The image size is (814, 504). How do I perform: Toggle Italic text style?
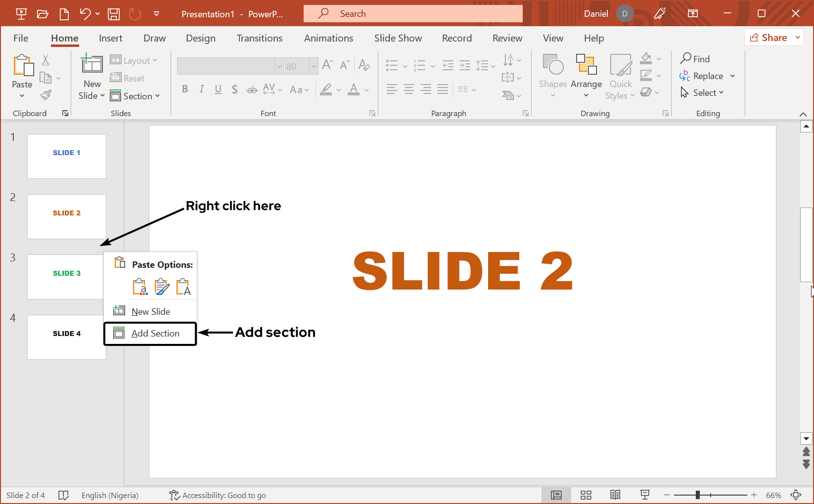[x=201, y=89]
